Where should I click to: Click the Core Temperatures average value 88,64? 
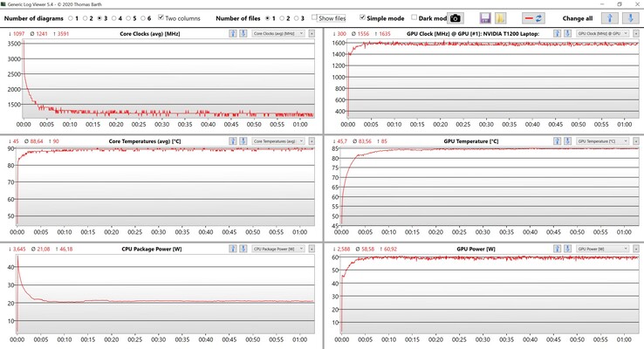[37, 141]
